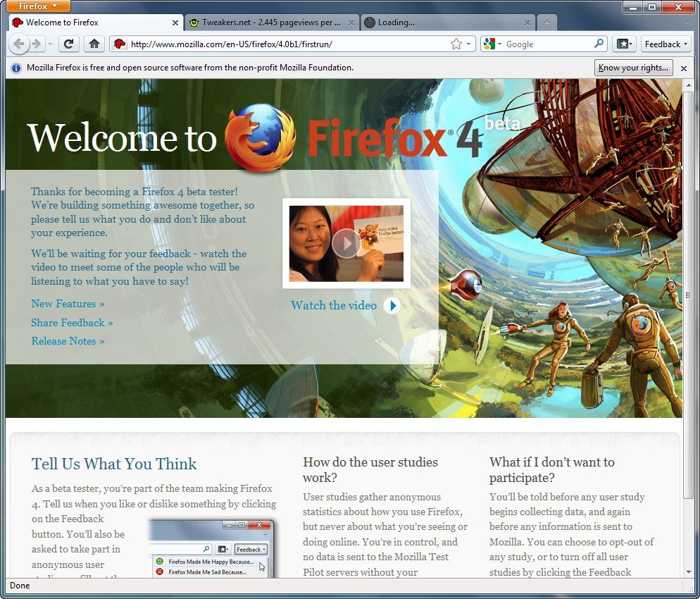This screenshot has width=700, height=599.
Task: Click the site identity favicon in address bar
Action: tap(119, 44)
